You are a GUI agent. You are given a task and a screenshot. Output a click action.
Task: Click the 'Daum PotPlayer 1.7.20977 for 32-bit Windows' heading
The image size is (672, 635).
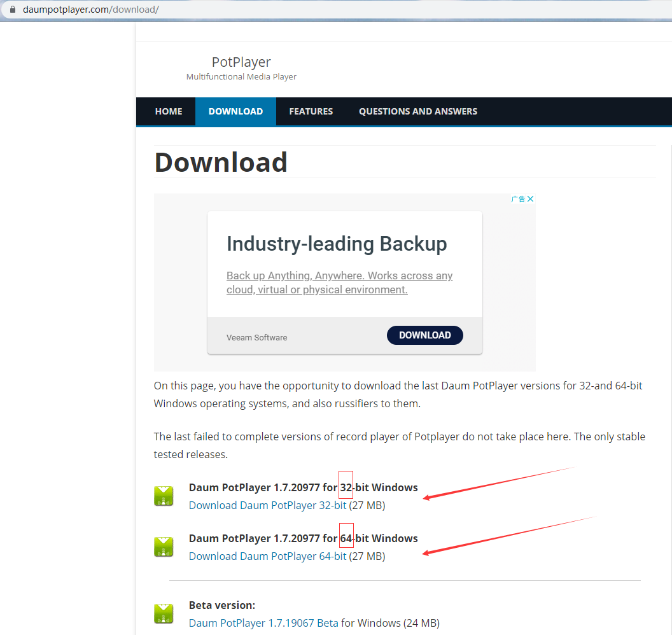(x=303, y=487)
